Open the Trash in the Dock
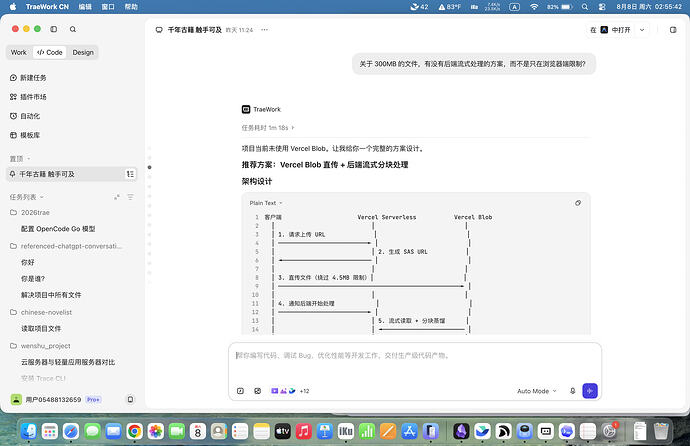The height and width of the screenshot is (446, 690). 661,431
